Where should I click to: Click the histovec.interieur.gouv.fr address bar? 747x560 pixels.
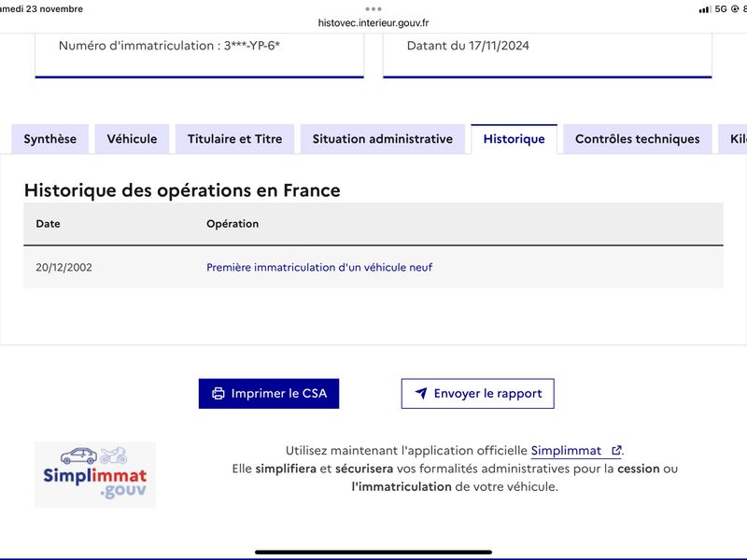(373, 22)
